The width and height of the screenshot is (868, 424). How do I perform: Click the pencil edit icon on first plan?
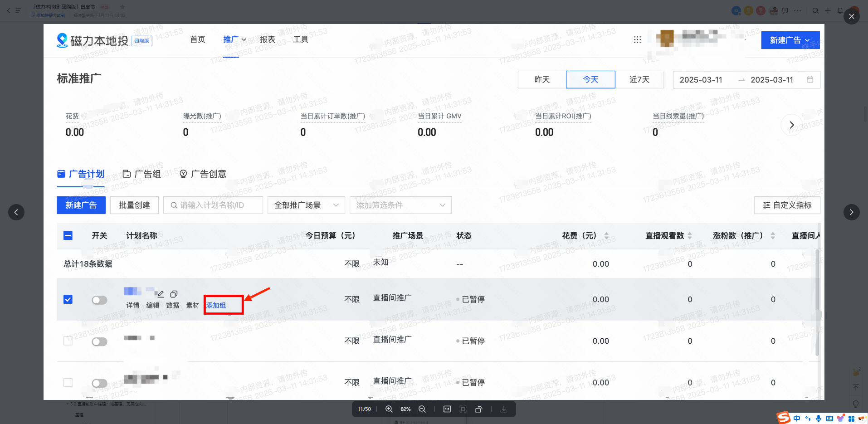(161, 293)
